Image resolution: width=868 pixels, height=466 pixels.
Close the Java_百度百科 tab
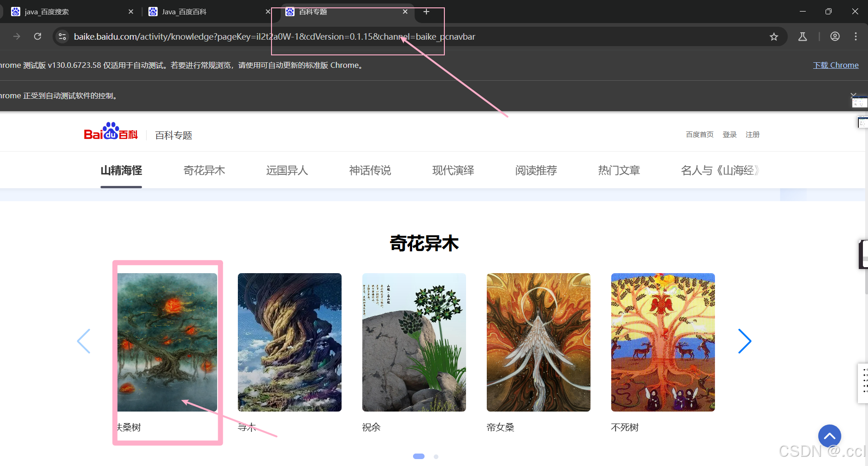(x=268, y=12)
